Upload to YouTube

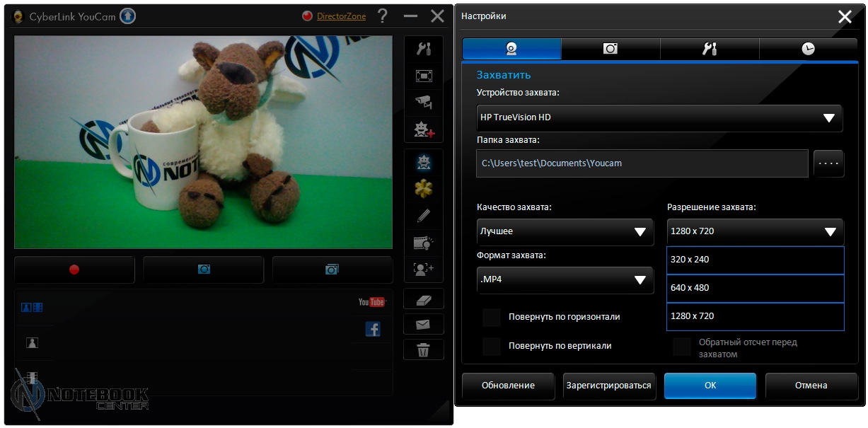point(371,302)
